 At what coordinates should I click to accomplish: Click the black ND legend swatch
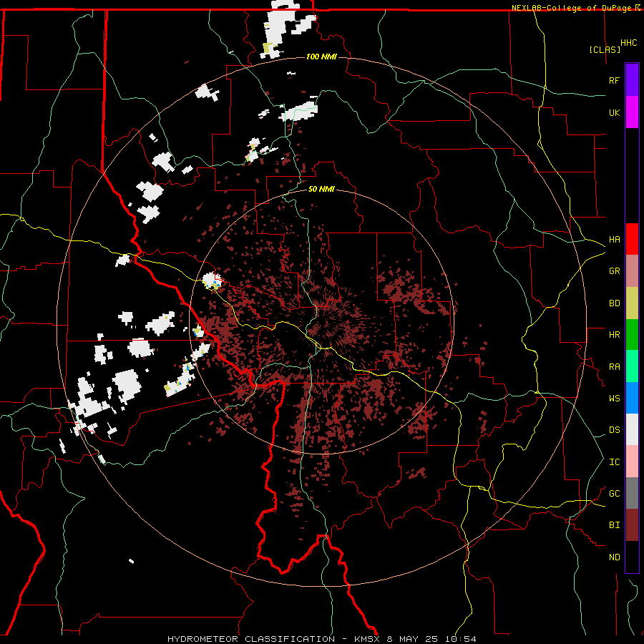pyautogui.click(x=632, y=557)
